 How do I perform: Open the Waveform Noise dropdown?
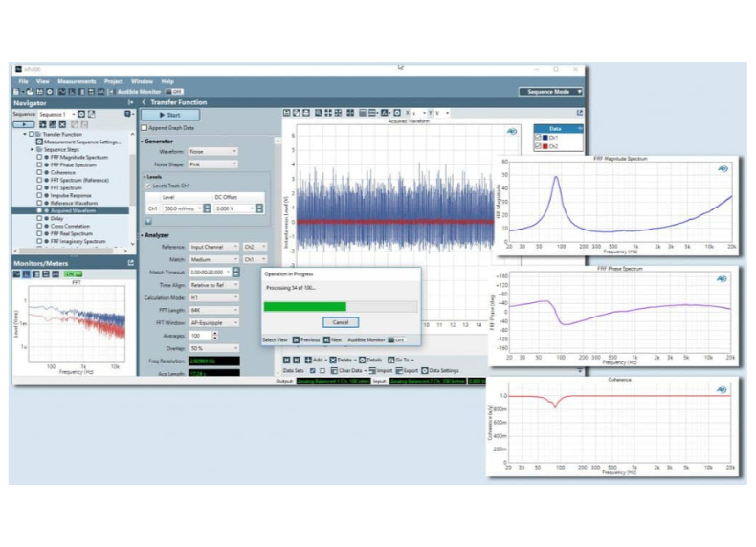pyautogui.click(x=213, y=151)
